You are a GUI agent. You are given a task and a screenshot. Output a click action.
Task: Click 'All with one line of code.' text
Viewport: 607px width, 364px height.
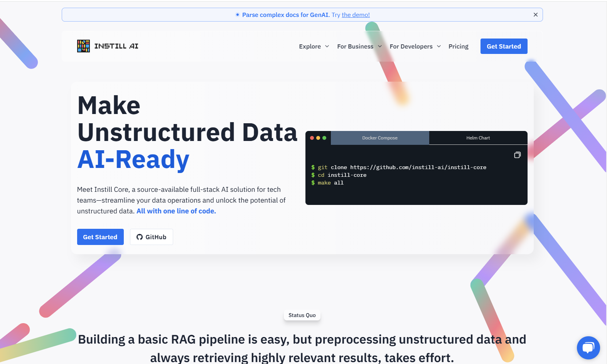(x=176, y=211)
